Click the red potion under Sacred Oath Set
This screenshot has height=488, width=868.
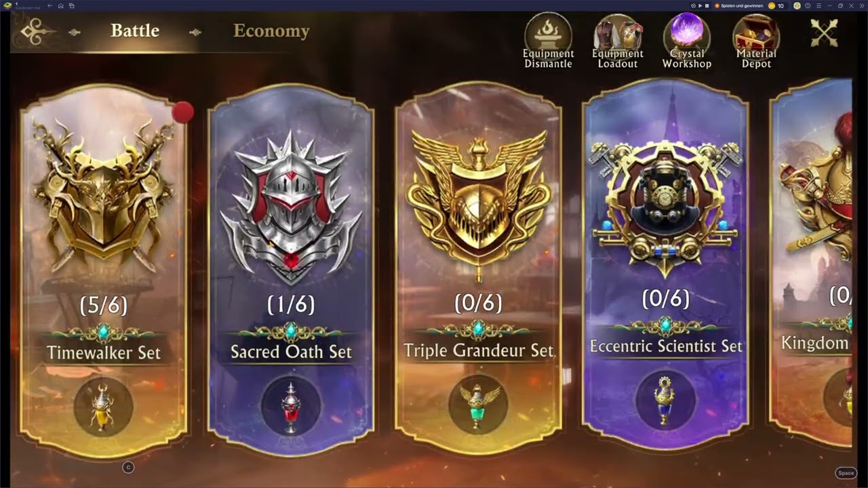coord(291,407)
